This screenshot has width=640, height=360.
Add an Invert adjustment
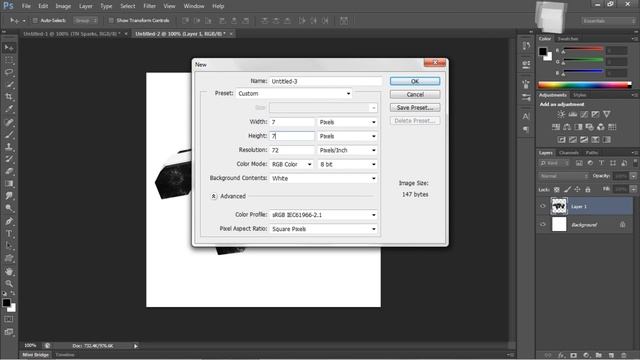[x=562, y=140]
